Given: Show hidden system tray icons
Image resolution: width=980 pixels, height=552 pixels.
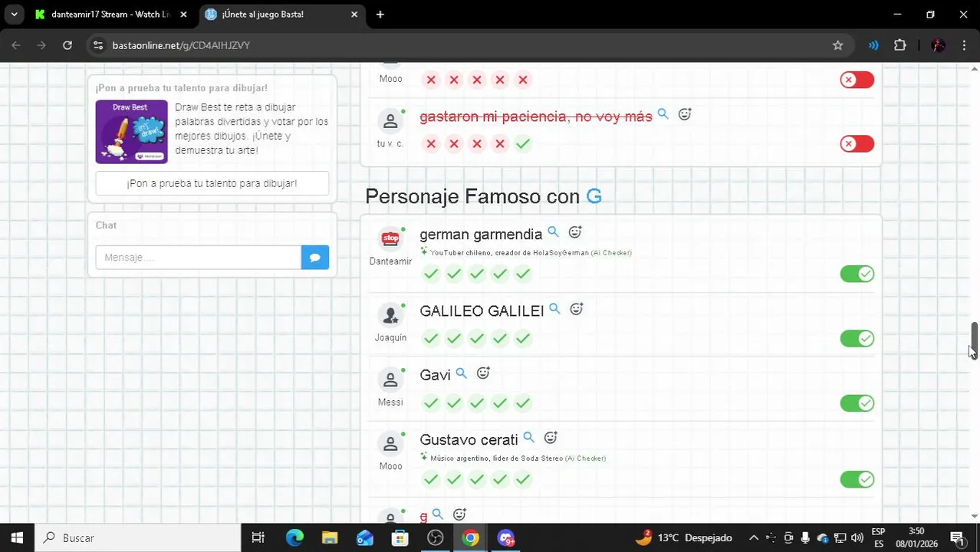Looking at the screenshot, I should pyautogui.click(x=754, y=538).
